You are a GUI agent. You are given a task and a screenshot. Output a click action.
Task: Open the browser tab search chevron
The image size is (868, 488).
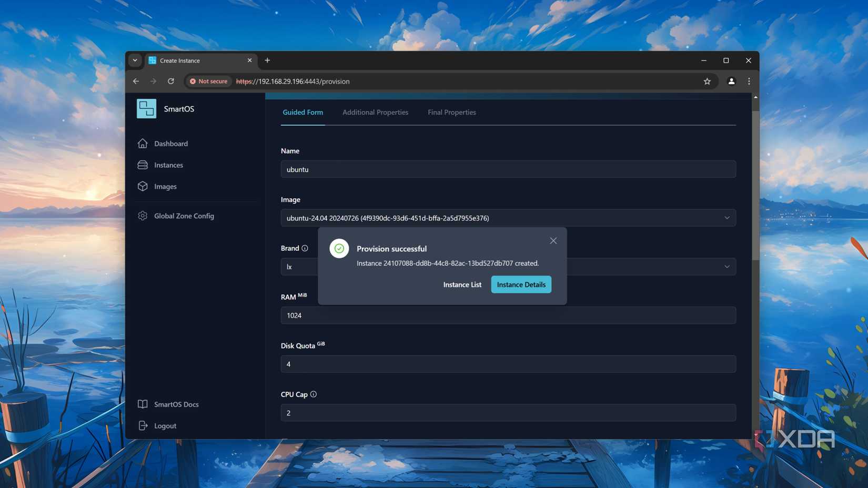[x=135, y=60]
